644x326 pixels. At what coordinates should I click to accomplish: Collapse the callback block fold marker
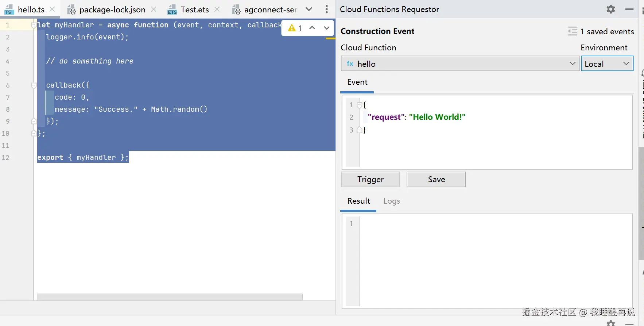[x=34, y=85]
